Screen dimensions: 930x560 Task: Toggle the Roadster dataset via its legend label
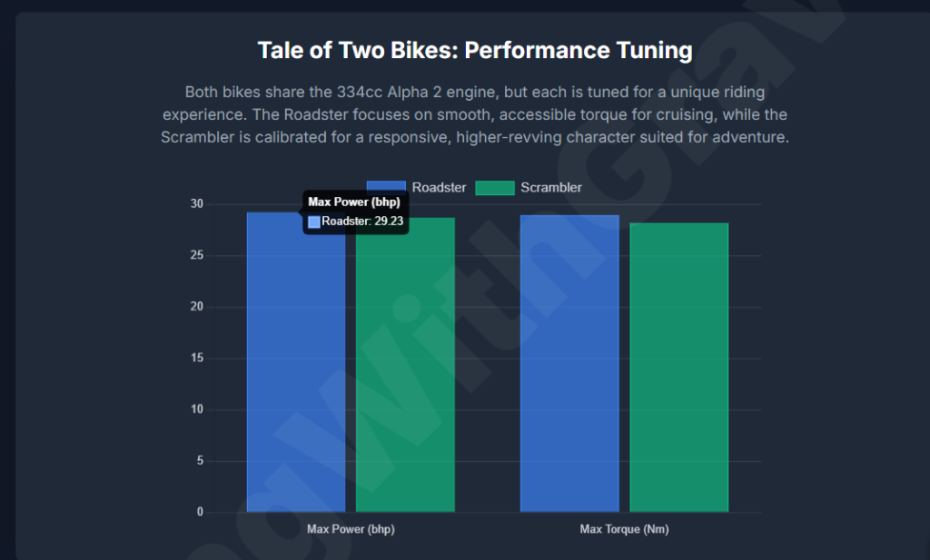click(439, 188)
